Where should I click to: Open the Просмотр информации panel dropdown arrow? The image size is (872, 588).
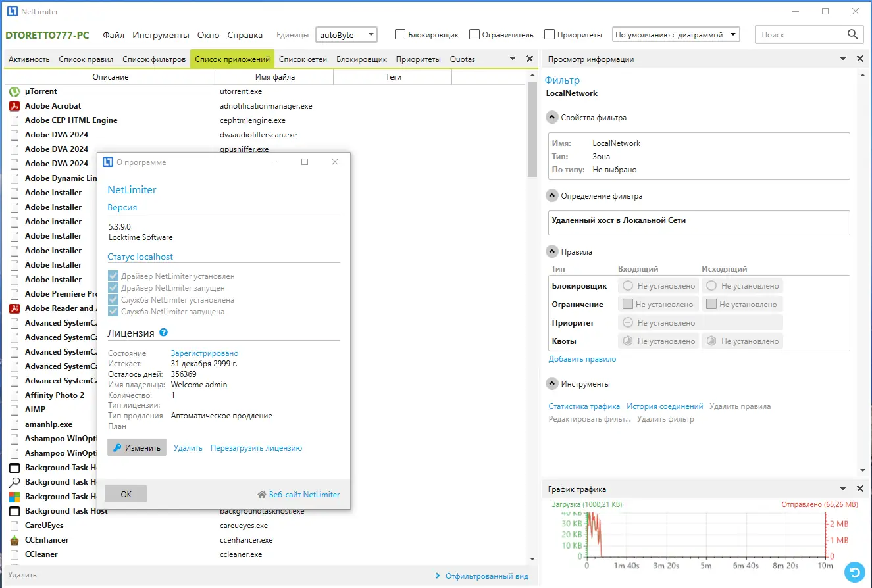coord(844,59)
